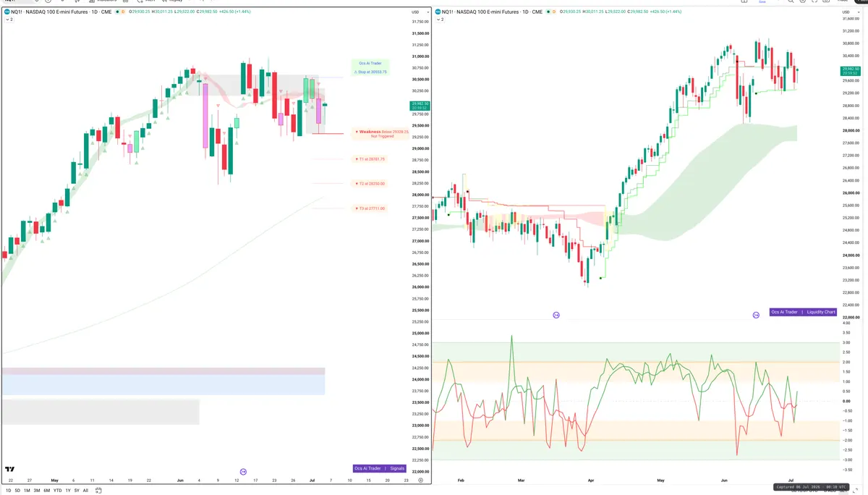The height and width of the screenshot is (495, 868).
Task: Click 'Apr' on the right chart time axis
Action: coord(591,480)
